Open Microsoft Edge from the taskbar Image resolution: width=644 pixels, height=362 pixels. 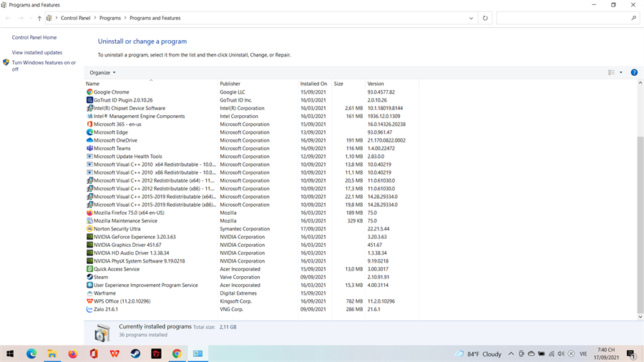(31, 354)
